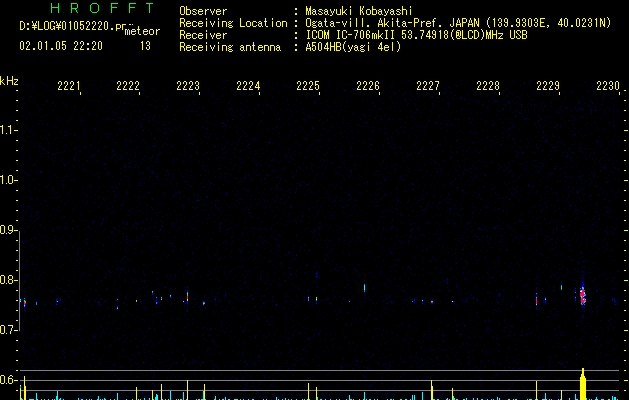Click the 0.8 kHz axis label
The height and width of the screenshot is (400, 629).
(8, 280)
